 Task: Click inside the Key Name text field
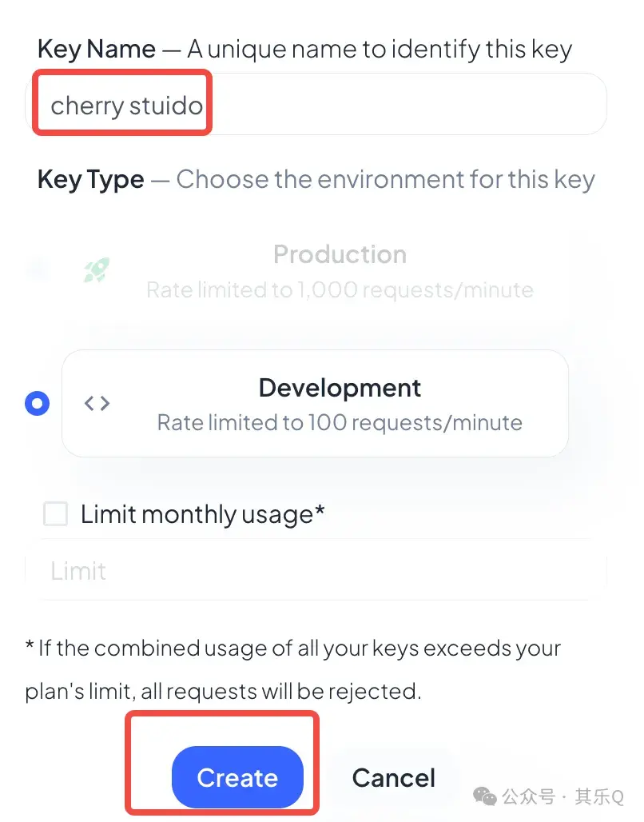[320, 104]
